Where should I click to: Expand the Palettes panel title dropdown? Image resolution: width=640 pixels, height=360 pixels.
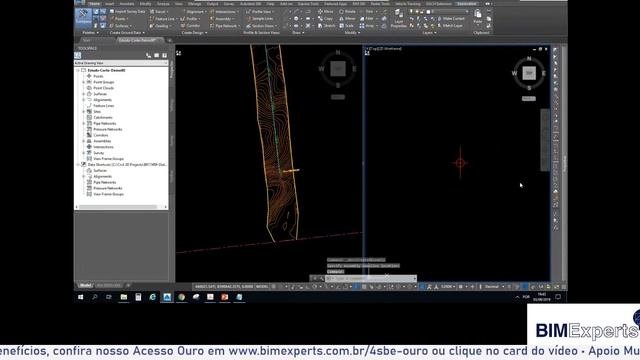coord(91,33)
